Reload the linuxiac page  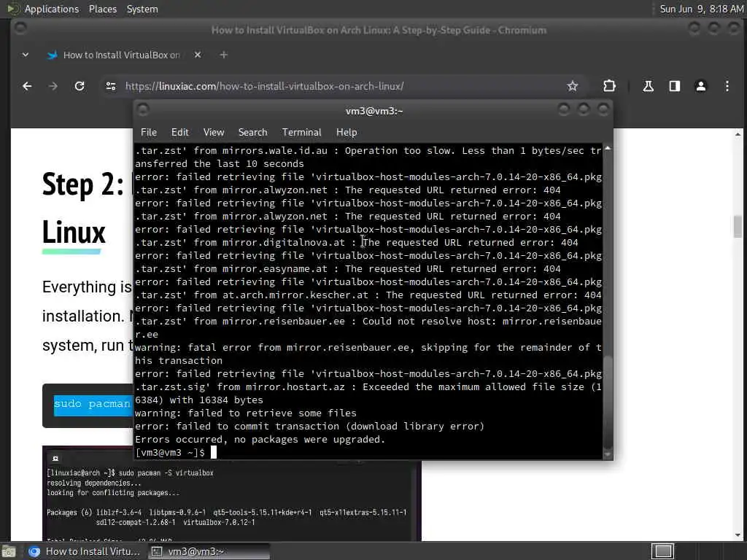(x=80, y=86)
